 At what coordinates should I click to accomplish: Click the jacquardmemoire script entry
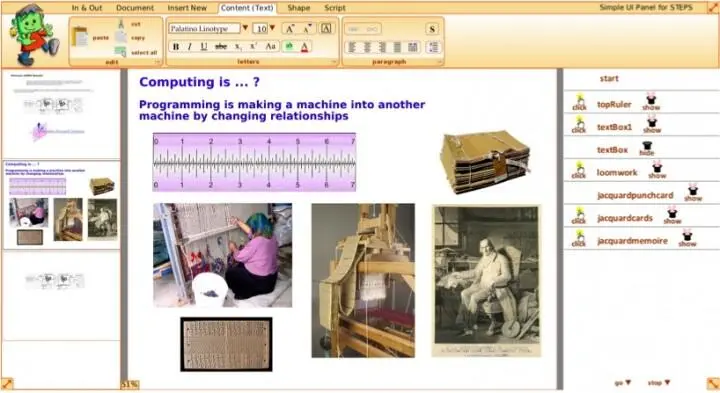coord(632,241)
